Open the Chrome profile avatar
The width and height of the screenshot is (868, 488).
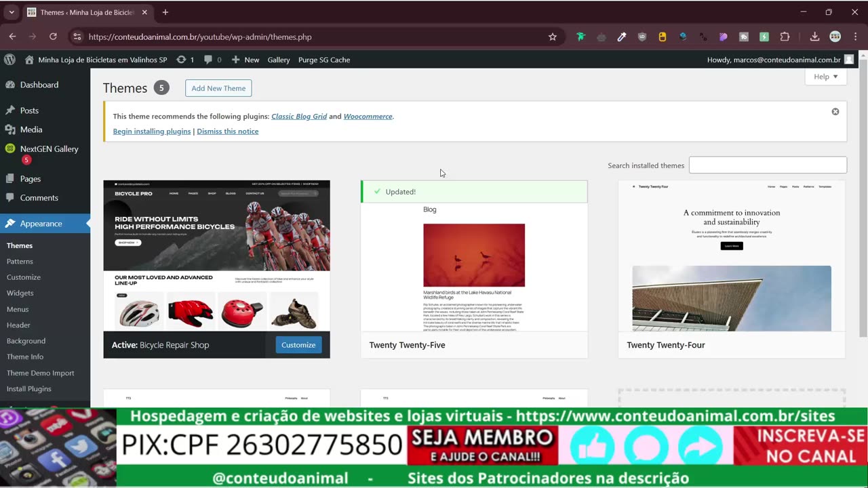(835, 37)
